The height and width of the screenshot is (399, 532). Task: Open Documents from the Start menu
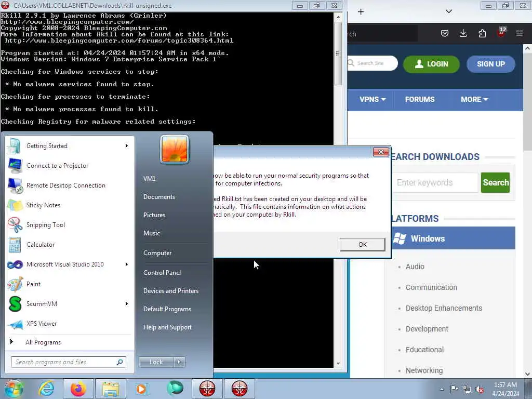point(159,197)
